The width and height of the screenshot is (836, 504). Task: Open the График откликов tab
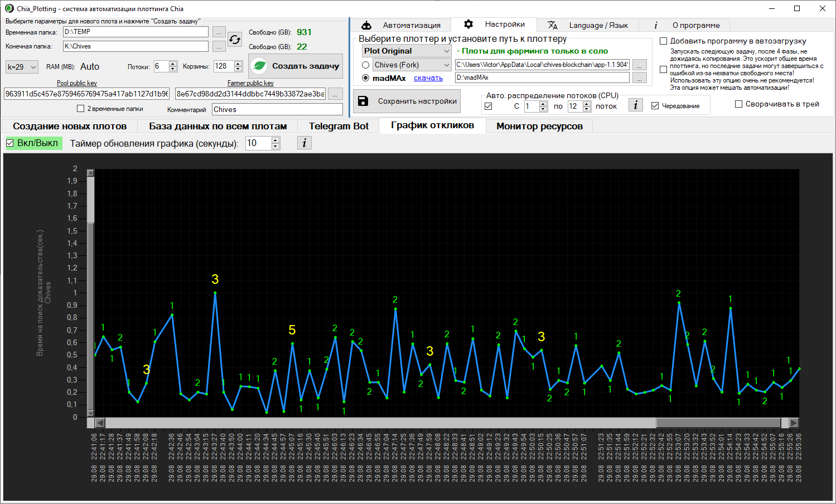[432, 125]
